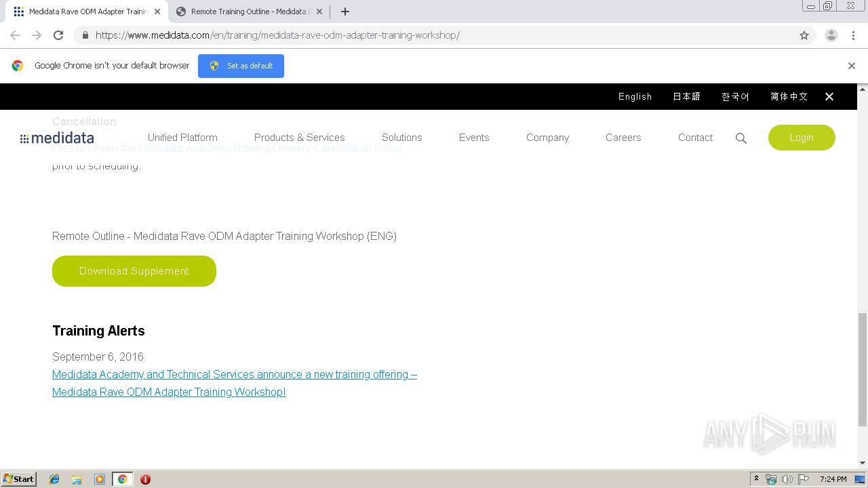Bookmark this page with the star
868x488 pixels.
(804, 35)
